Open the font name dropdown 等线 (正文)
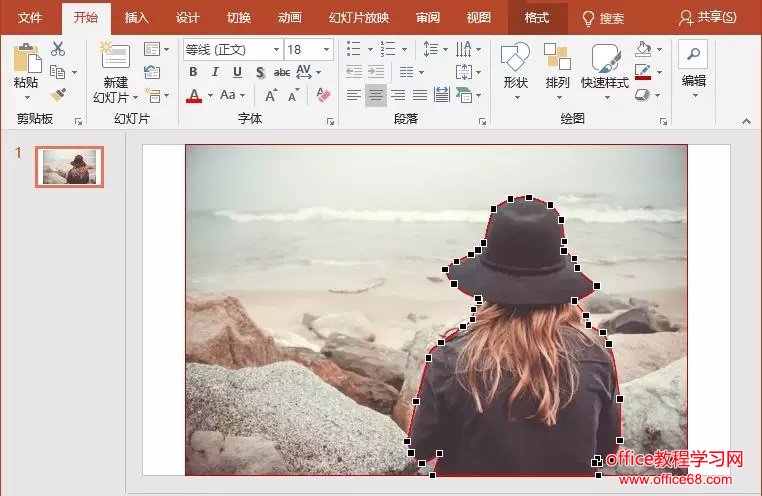This screenshot has height=496, width=762. click(x=232, y=49)
